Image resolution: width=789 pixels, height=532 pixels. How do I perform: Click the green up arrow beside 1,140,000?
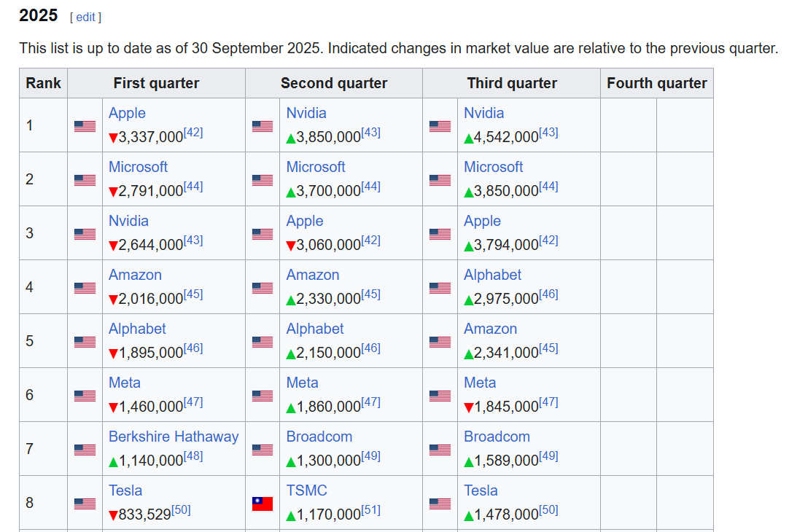point(113,461)
